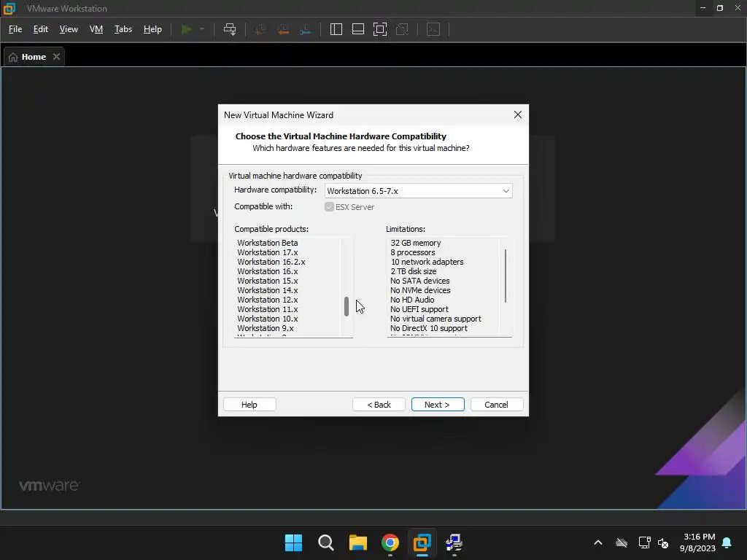Image resolution: width=747 pixels, height=560 pixels.
Task: Select Workstation 16.2.x in the list
Action: pyautogui.click(x=271, y=262)
